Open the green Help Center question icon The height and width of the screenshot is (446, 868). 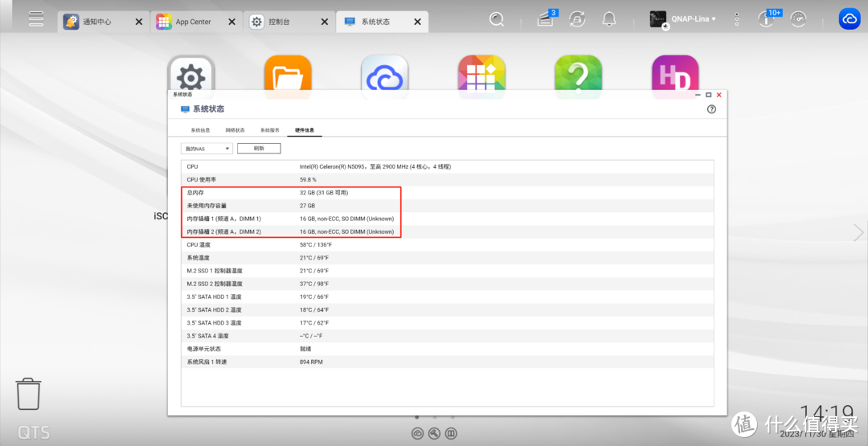(x=579, y=72)
